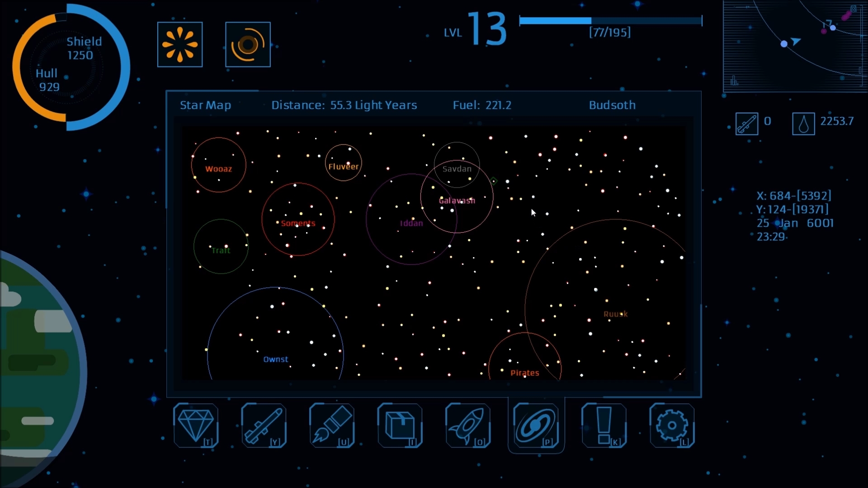Select the chain/link ability icon

tap(535, 426)
